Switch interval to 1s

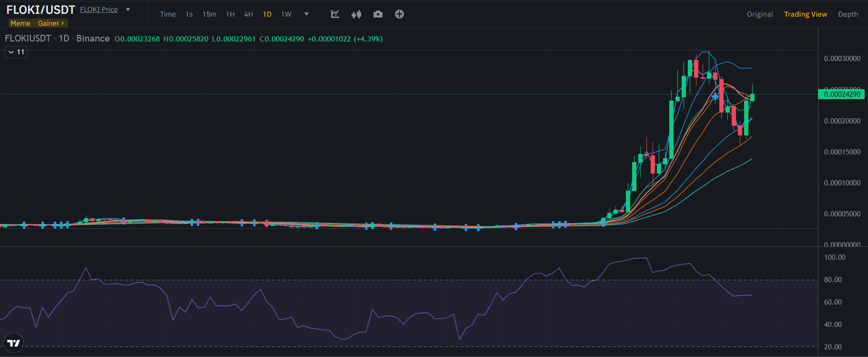coord(189,14)
